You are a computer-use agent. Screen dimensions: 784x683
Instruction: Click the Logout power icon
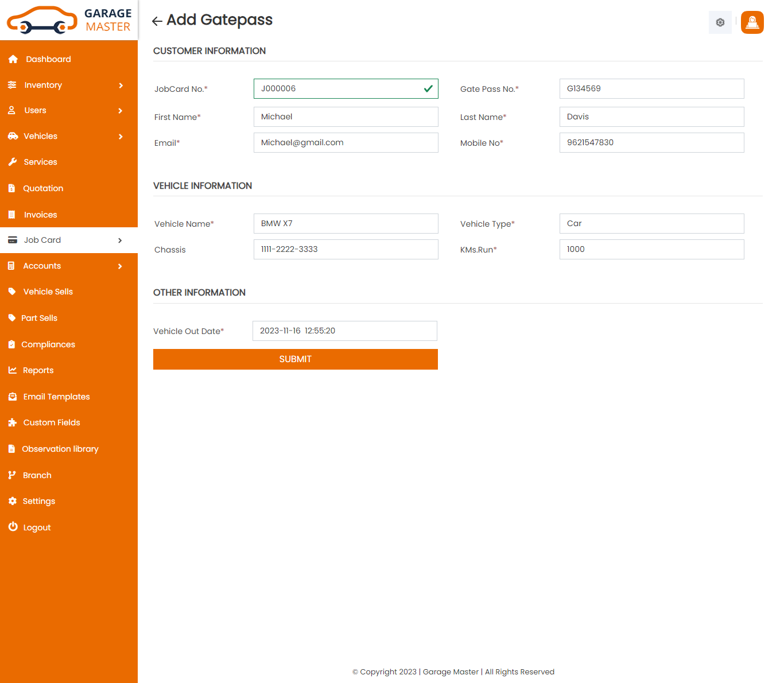pos(13,527)
